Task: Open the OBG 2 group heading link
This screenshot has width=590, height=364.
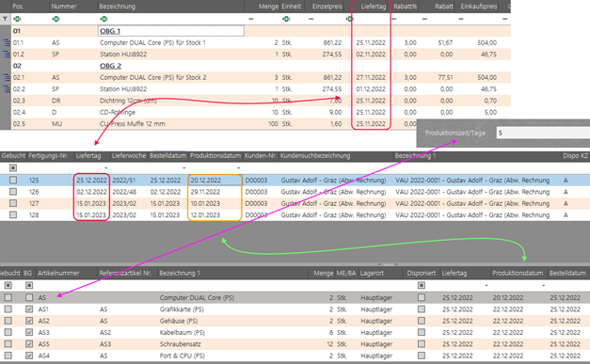Action: tap(110, 66)
